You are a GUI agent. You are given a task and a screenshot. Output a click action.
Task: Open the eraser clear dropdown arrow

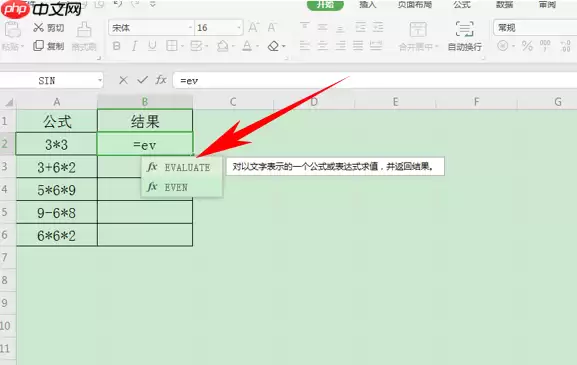tap(284, 46)
